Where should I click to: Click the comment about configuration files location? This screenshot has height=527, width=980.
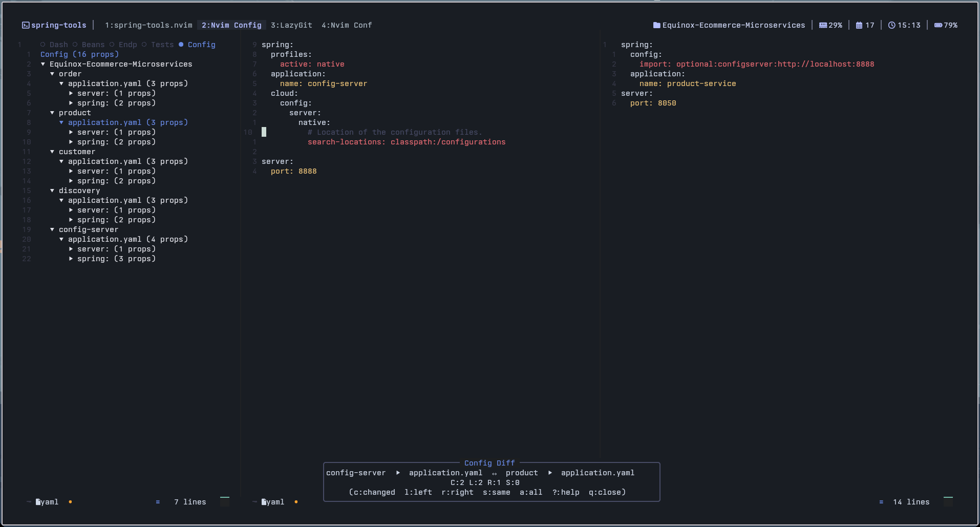pos(395,132)
